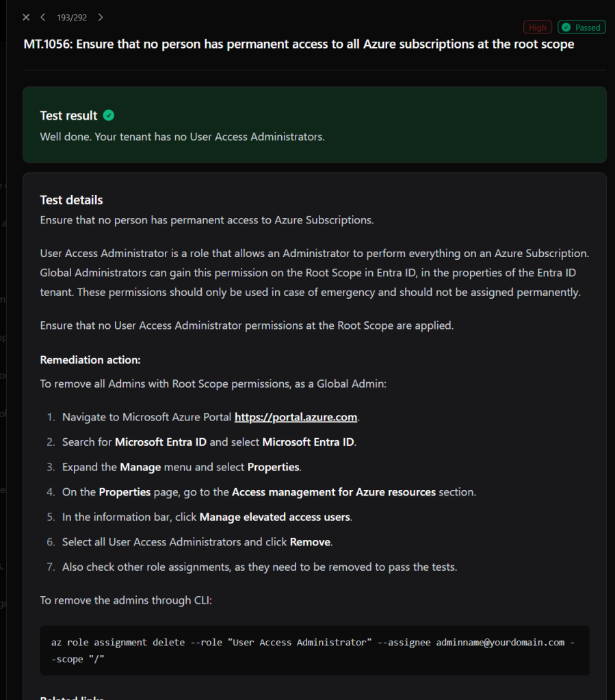Click the Test details heading

click(71, 200)
